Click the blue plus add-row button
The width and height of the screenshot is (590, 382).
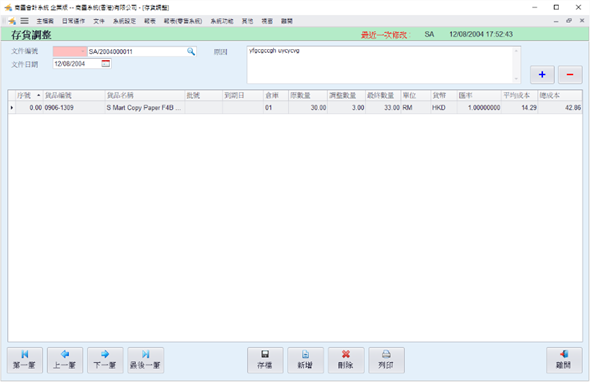coord(542,75)
